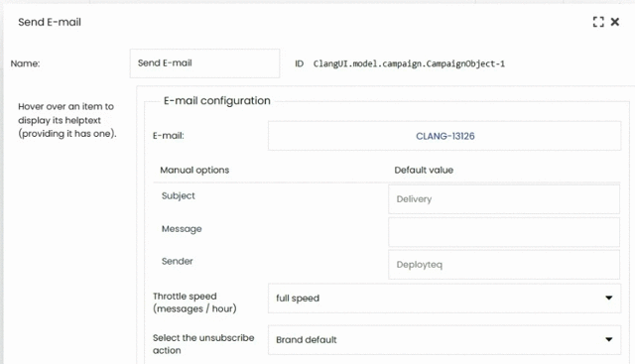Click the Subject default value field
This screenshot has width=635, height=364.
click(x=504, y=199)
